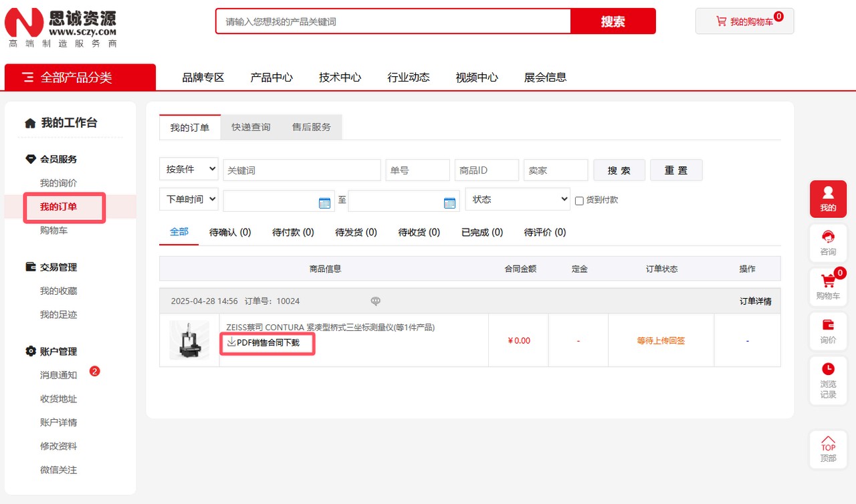
Task: Open the 状态 status dropdown
Action: 518,199
